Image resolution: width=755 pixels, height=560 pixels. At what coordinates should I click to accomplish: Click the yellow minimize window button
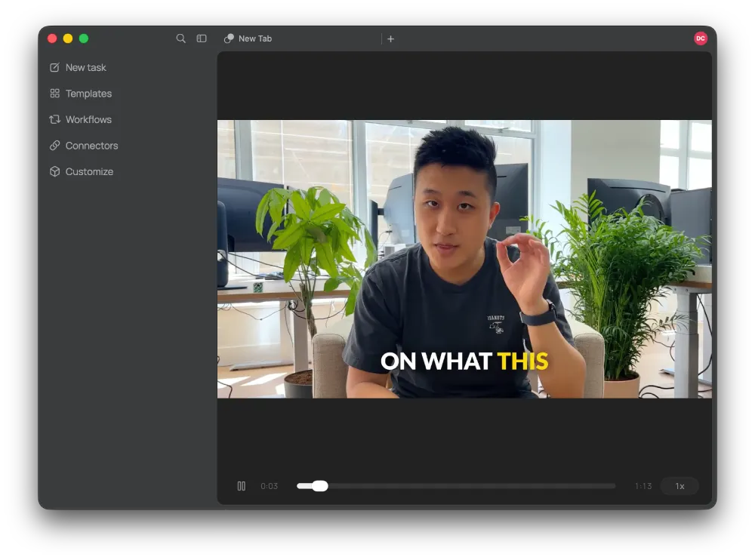click(x=68, y=38)
